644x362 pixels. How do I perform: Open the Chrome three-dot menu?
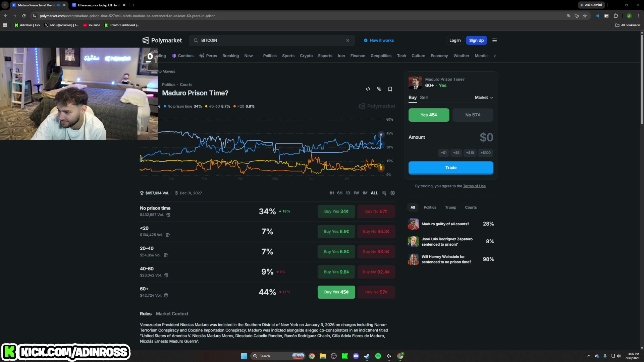[638, 16]
